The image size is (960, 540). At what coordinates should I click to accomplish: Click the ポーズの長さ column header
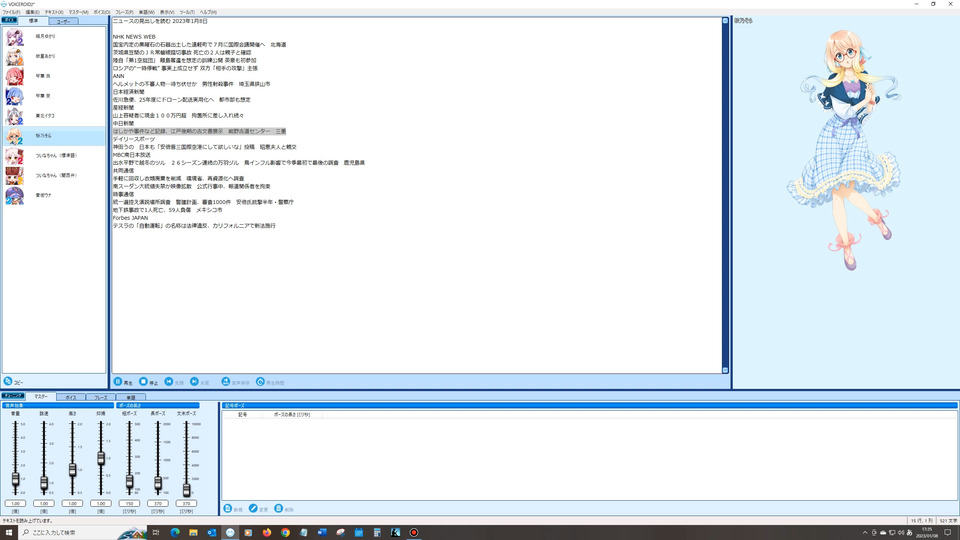(292, 414)
